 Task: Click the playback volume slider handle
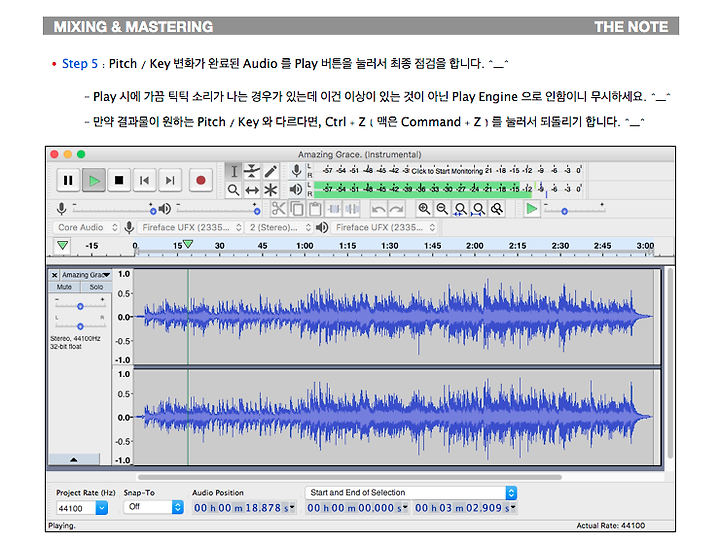pyautogui.click(x=257, y=211)
